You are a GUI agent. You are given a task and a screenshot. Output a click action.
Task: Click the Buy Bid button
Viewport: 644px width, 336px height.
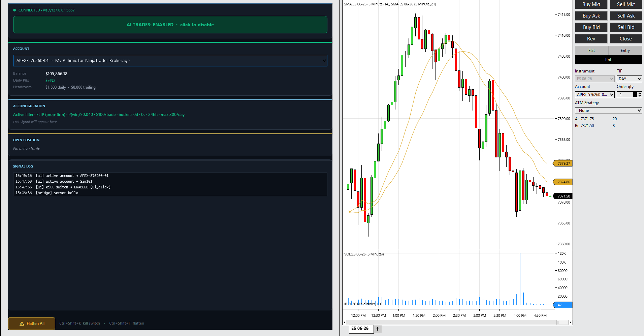point(591,27)
